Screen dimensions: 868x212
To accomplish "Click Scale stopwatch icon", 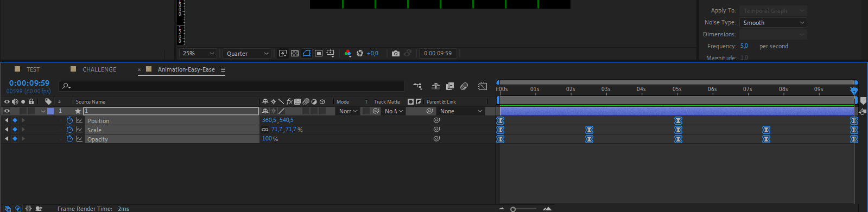I will tap(69, 130).
